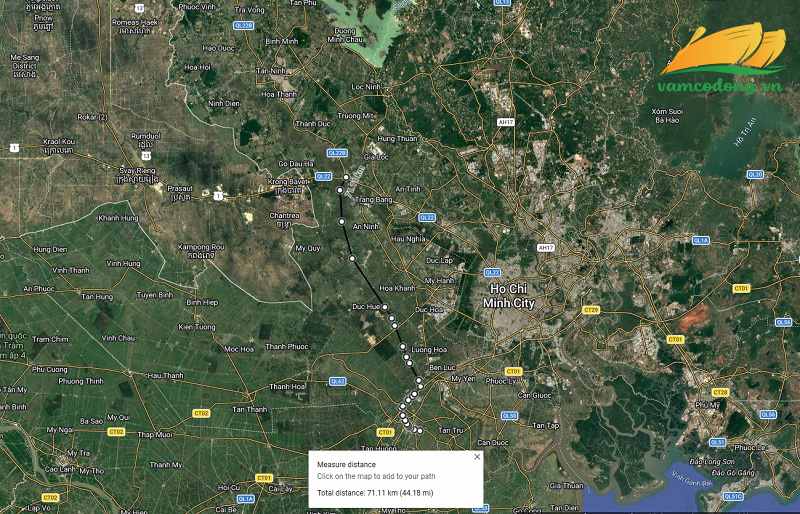Click the Cao Lanh place label
The width and height of the screenshot is (800, 514).
[x=60, y=470]
